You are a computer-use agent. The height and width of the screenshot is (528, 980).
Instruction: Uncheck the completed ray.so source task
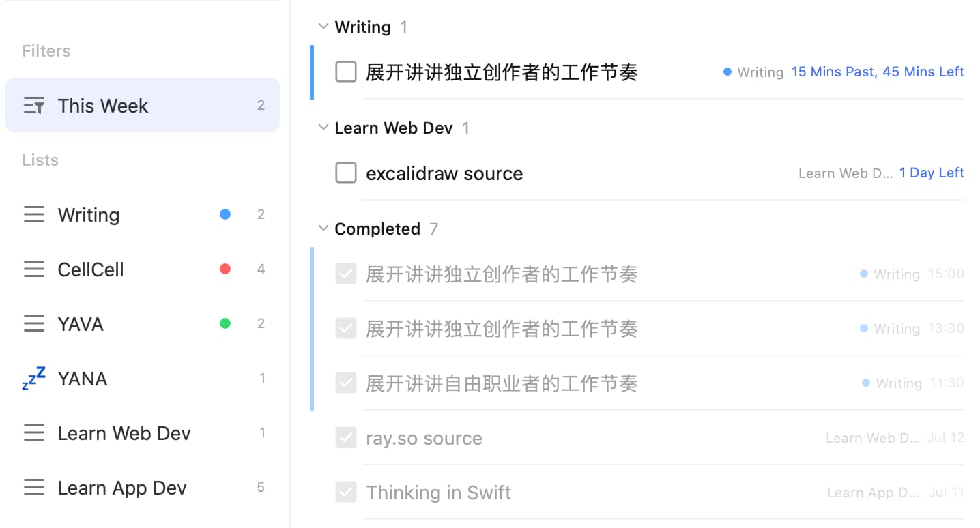coord(346,438)
